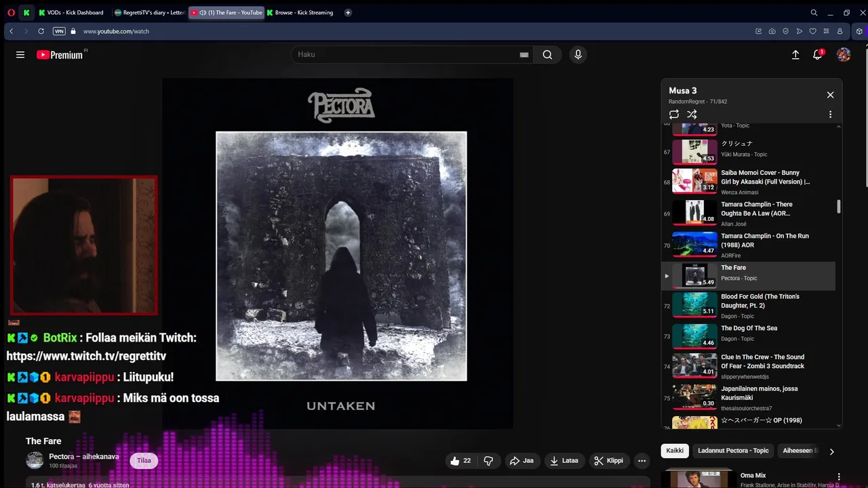868x488 pixels.
Task: Open the video title The Fare
Action: (x=43, y=441)
